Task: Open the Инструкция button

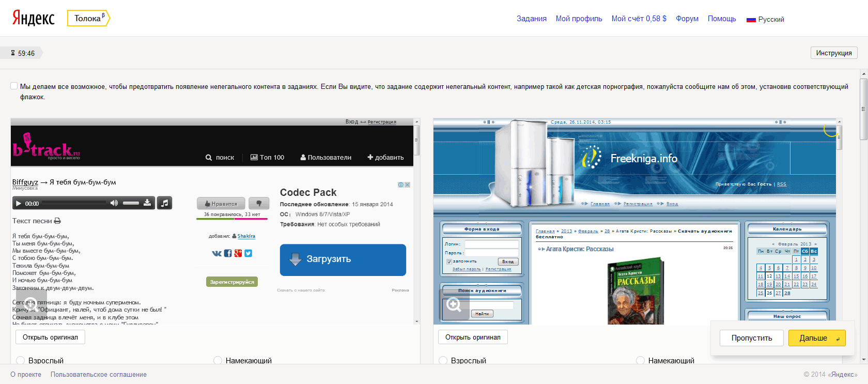Action: tap(834, 53)
